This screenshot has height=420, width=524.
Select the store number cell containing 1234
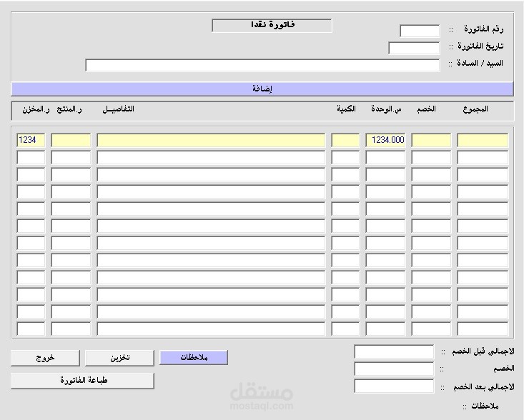tap(31, 140)
